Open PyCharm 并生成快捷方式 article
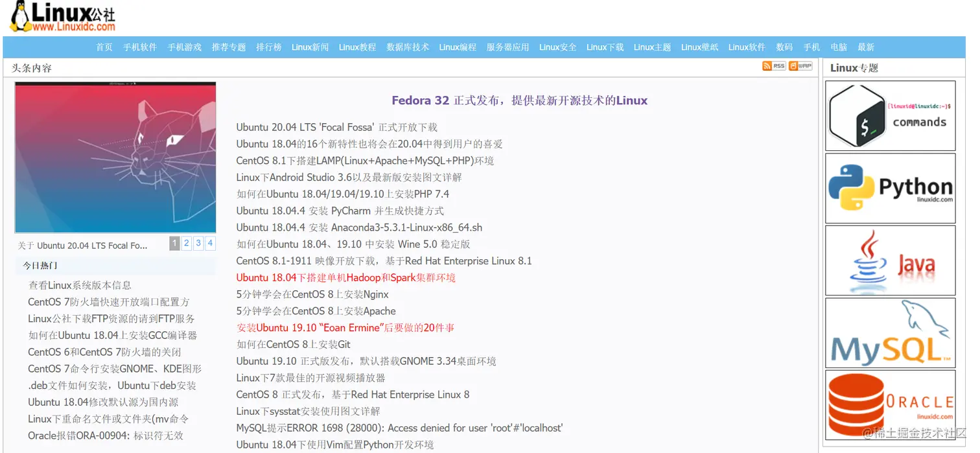 click(340, 211)
